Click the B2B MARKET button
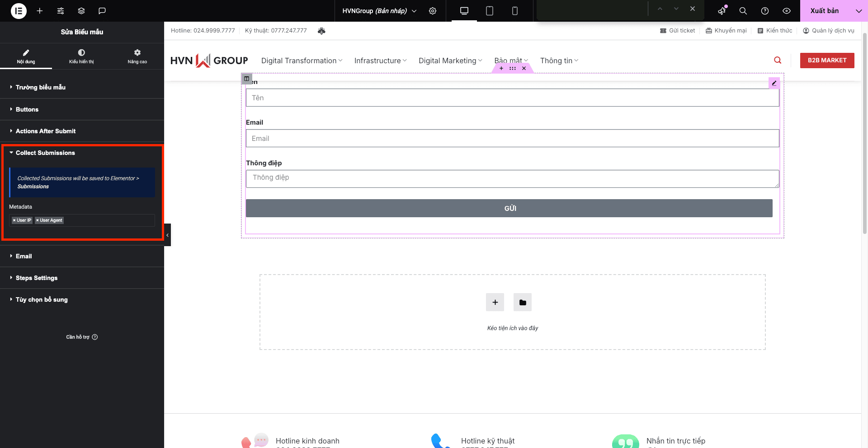This screenshot has width=868, height=448. pos(827,60)
